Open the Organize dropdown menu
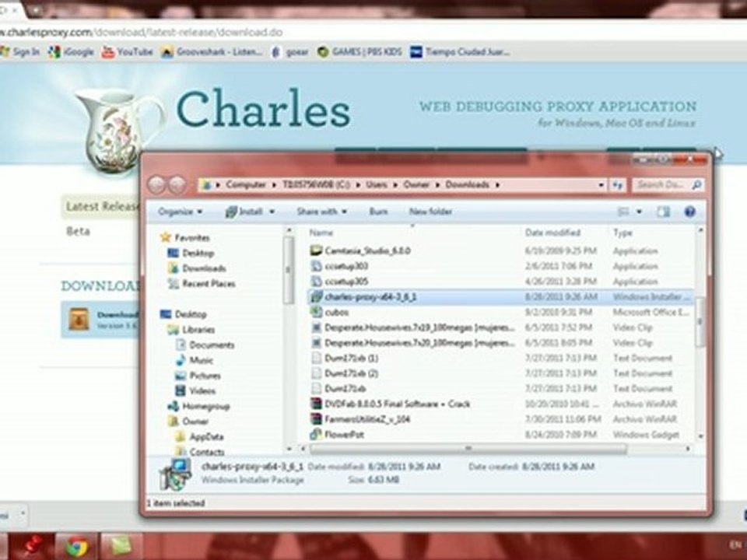The height and width of the screenshot is (560, 747). pos(180,212)
